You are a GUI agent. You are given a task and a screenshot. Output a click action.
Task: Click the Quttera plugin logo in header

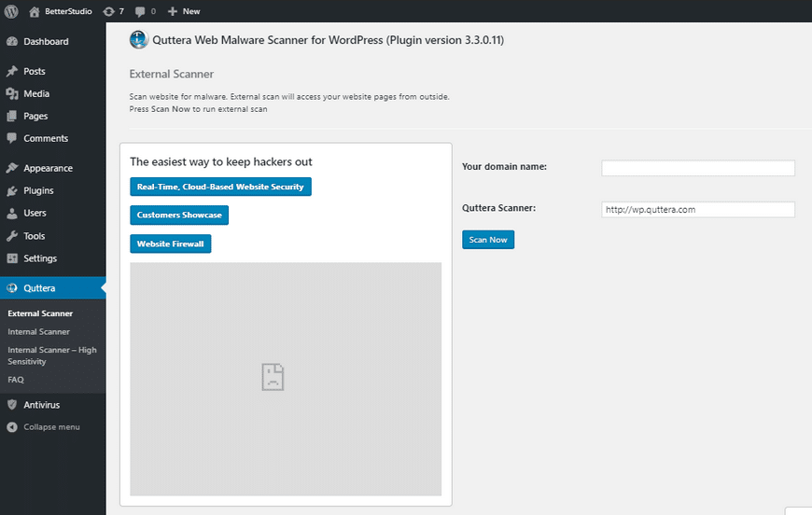(x=139, y=40)
